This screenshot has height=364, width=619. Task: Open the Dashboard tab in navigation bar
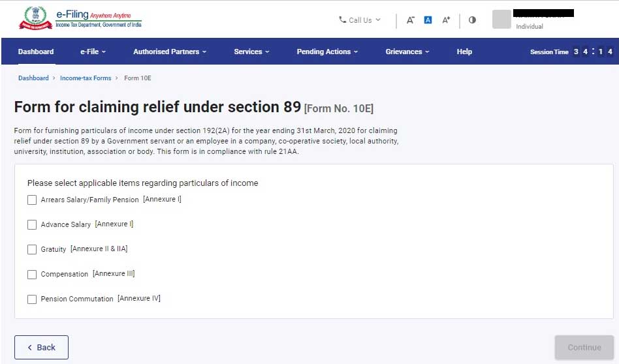pos(36,52)
